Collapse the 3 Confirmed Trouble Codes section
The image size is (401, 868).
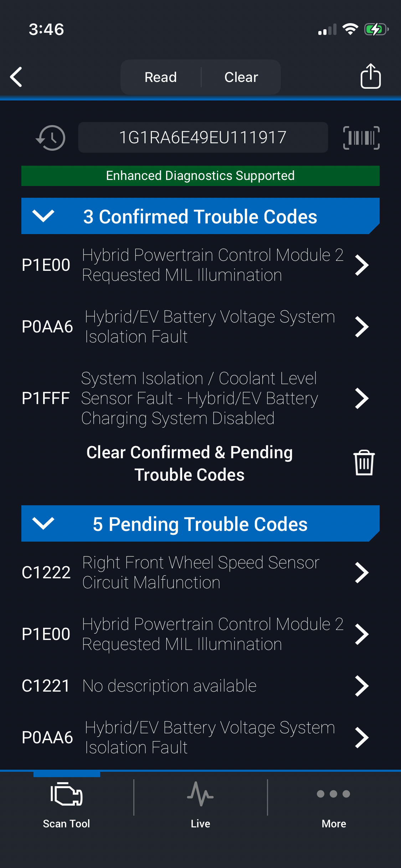[43, 216]
